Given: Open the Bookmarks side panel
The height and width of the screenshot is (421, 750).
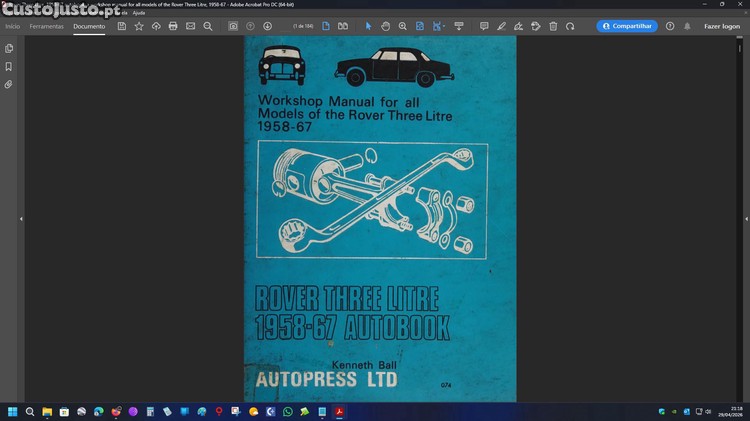Looking at the screenshot, I should pyautogui.click(x=9, y=66).
